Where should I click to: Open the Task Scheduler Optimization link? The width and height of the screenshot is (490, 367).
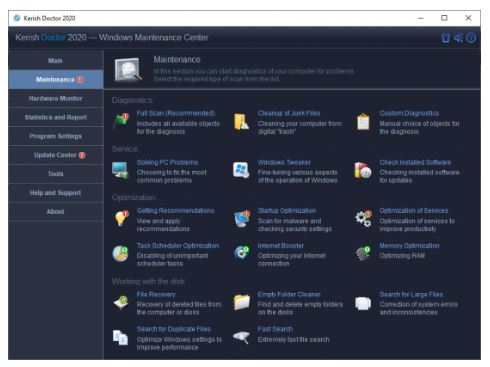click(178, 246)
